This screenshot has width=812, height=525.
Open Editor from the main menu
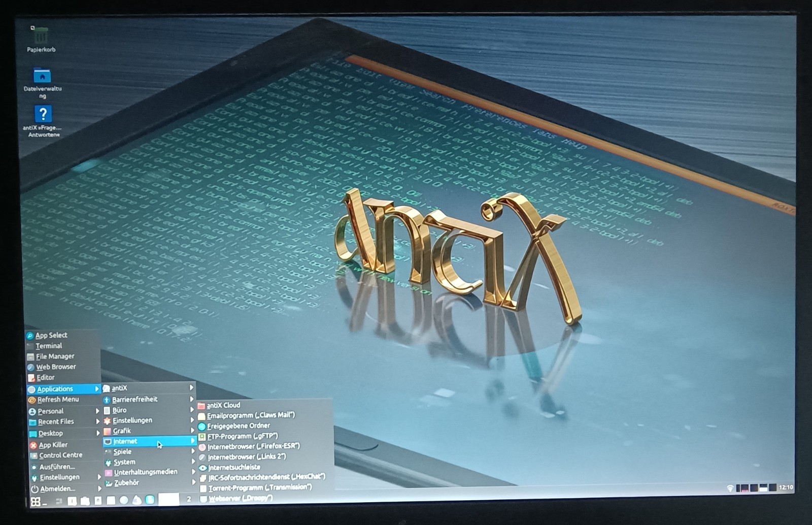click(63, 378)
